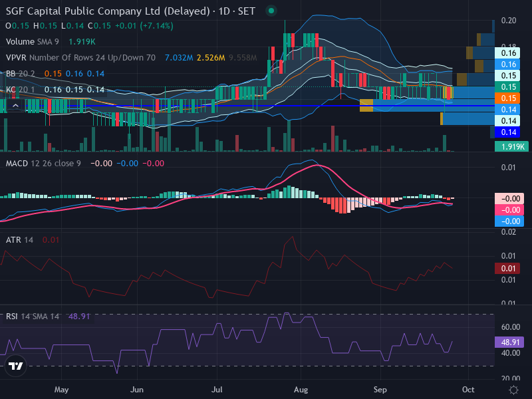Viewport: 532px width, 399px height.
Task: Click the blue MACD -0.00 axis label
Action: 509,221
